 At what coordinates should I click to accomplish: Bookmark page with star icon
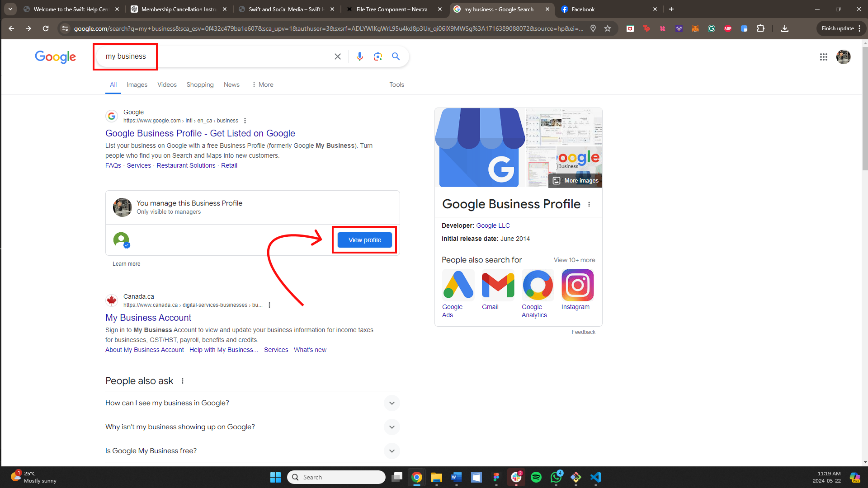pyautogui.click(x=608, y=28)
